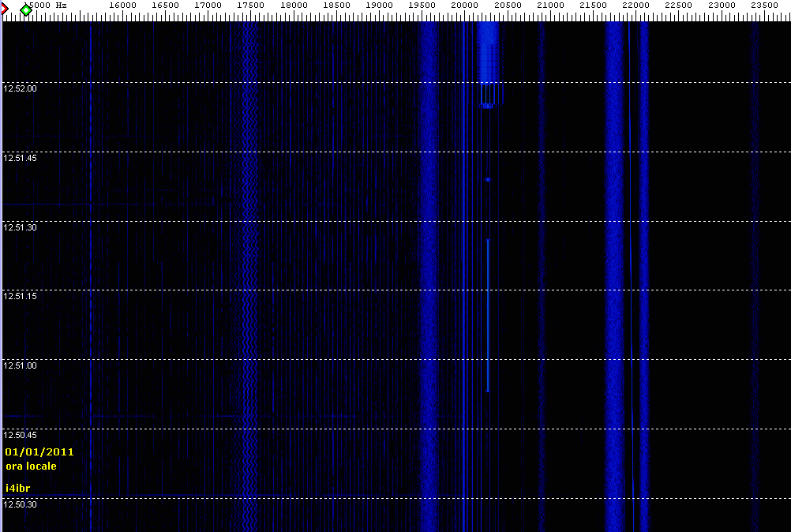This screenshot has width=791, height=532.
Task: Click the 01/01/2011 date annotation
Action: [x=39, y=451]
